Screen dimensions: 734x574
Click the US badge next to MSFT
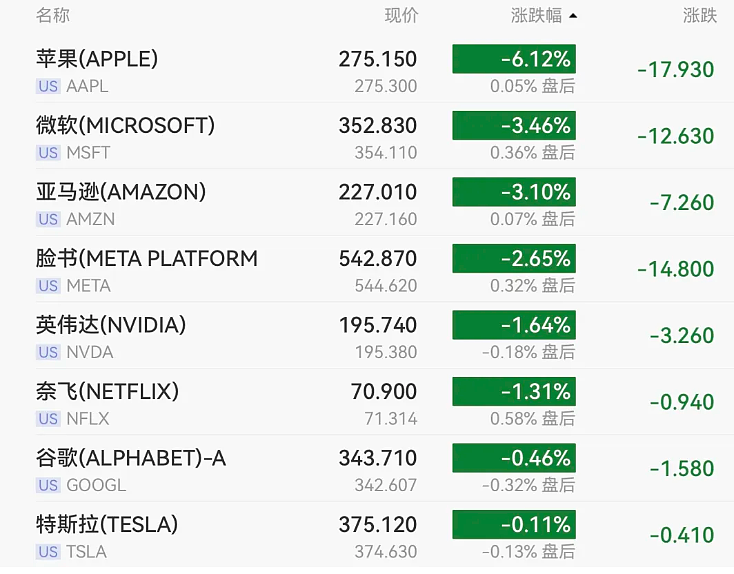[x=48, y=153]
